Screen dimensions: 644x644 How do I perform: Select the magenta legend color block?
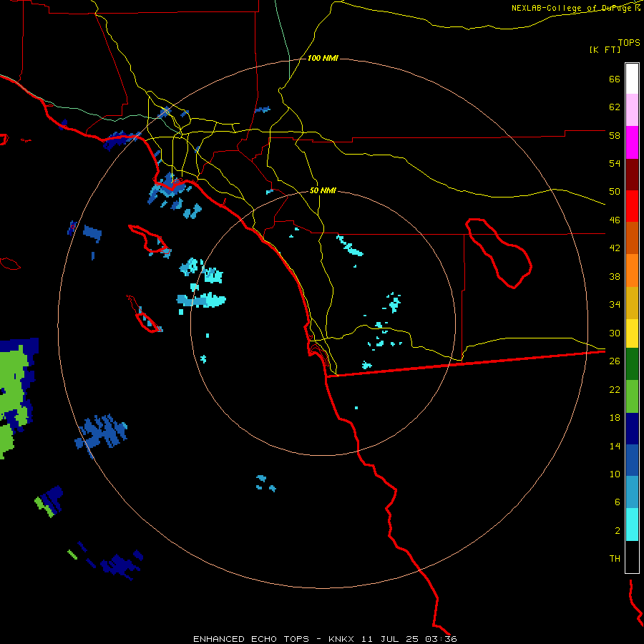[632, 142]
